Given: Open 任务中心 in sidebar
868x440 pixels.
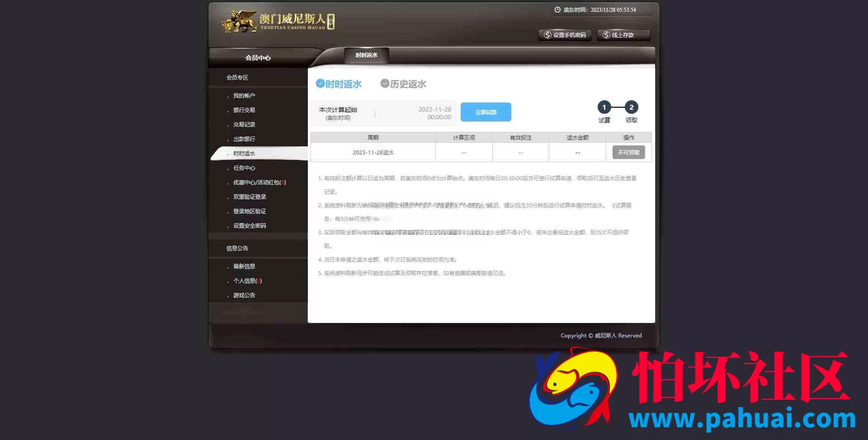Looking at the screenshot, I should pyautogui.click(x=244, y=168).
